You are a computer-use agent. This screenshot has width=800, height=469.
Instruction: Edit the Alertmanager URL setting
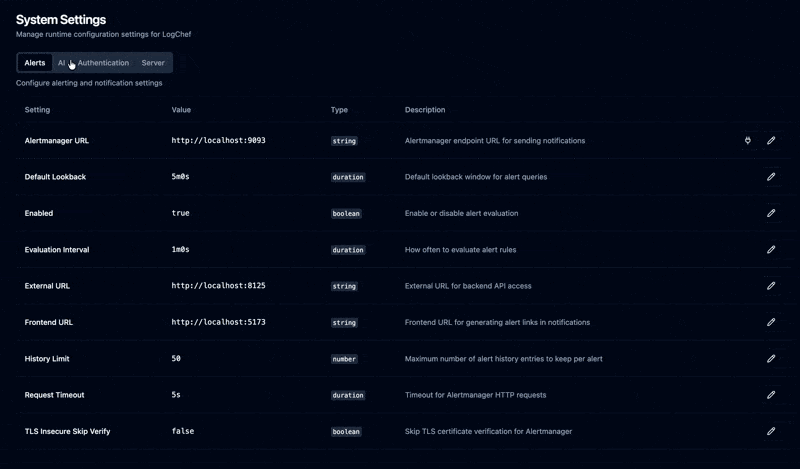[771, 141]
